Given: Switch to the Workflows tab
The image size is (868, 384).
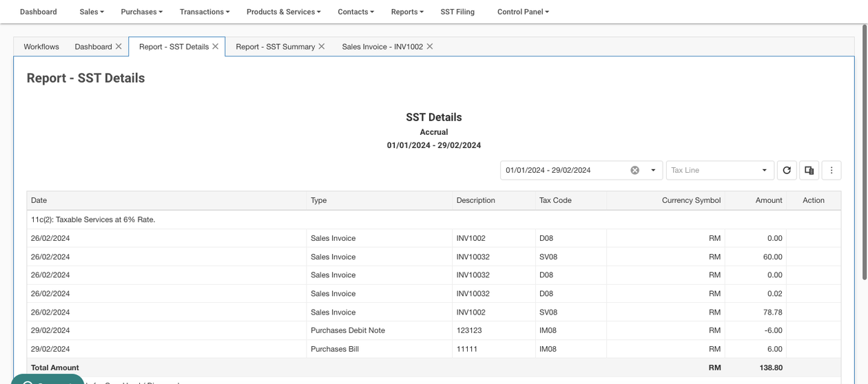Looking at the screenshot, I should pyautogui.click(x=41, y=47).
